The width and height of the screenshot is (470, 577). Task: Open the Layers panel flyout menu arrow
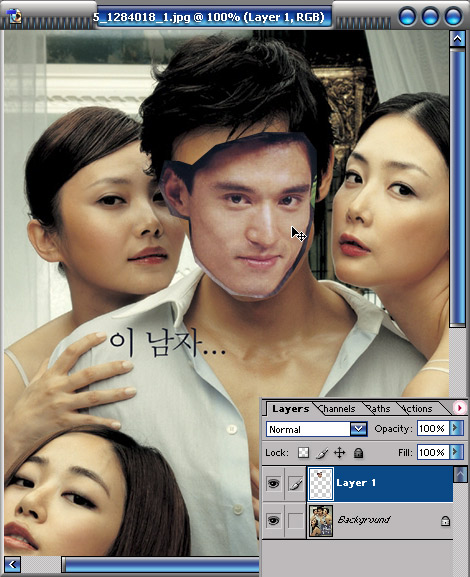point(459,408)
